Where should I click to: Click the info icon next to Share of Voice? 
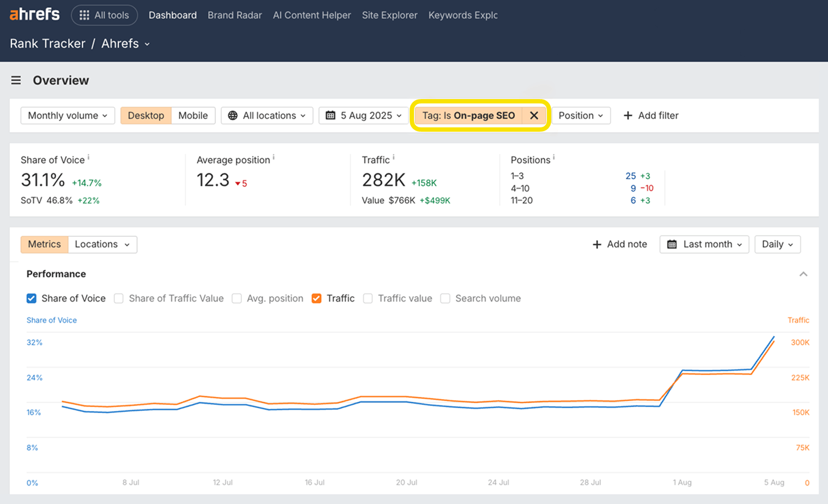tap(89, 156)
